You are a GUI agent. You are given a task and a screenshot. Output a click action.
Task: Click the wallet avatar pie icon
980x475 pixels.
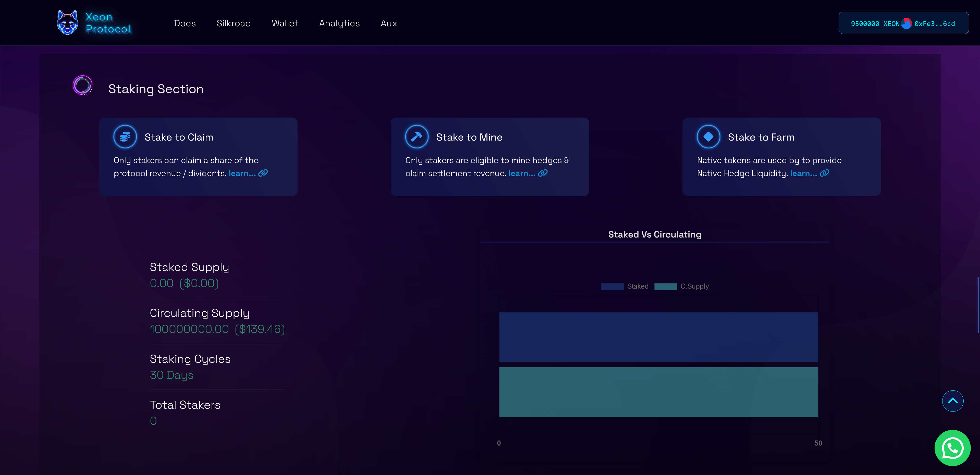coord(906,23)
